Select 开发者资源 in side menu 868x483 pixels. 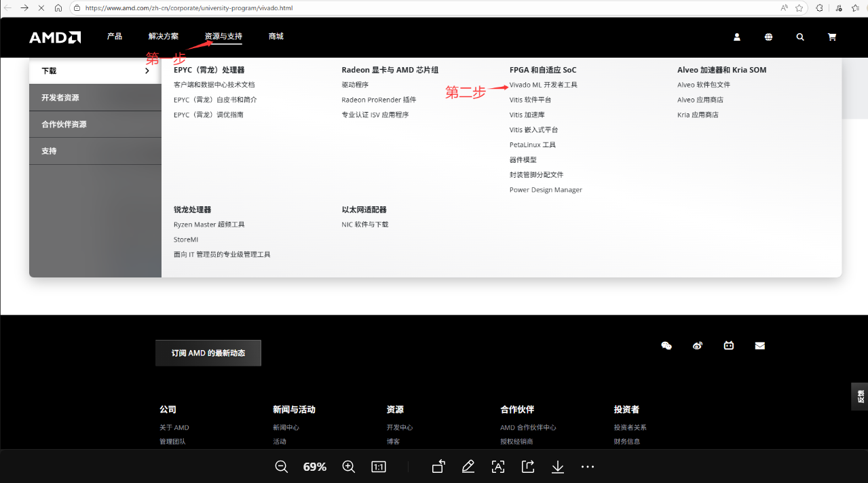95,98
